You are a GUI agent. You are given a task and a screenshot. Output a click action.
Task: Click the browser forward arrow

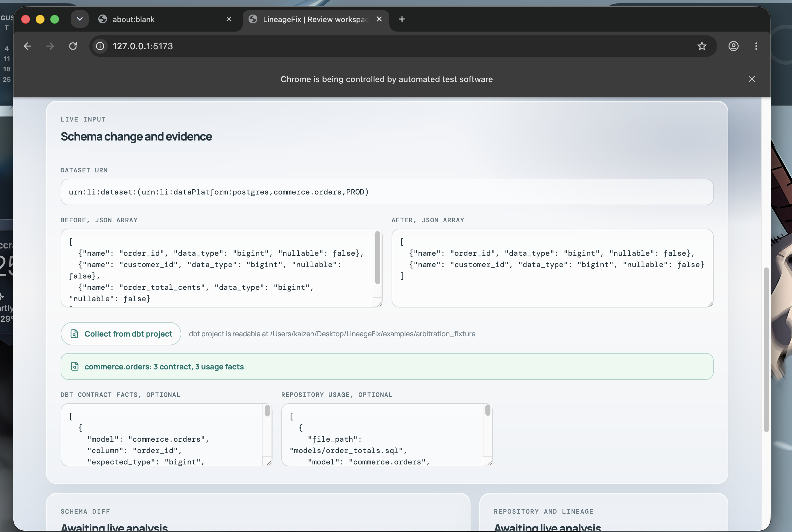50,46
